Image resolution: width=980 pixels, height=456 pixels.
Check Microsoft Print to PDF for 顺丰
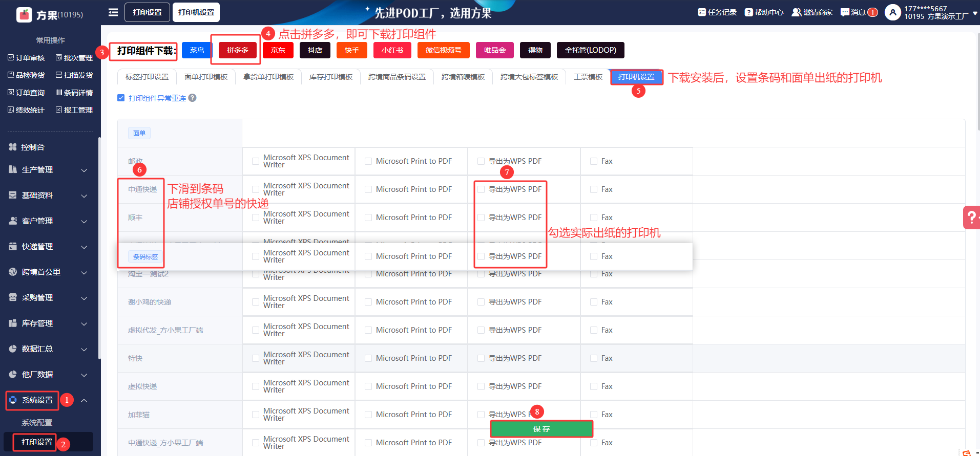[368, 218]
